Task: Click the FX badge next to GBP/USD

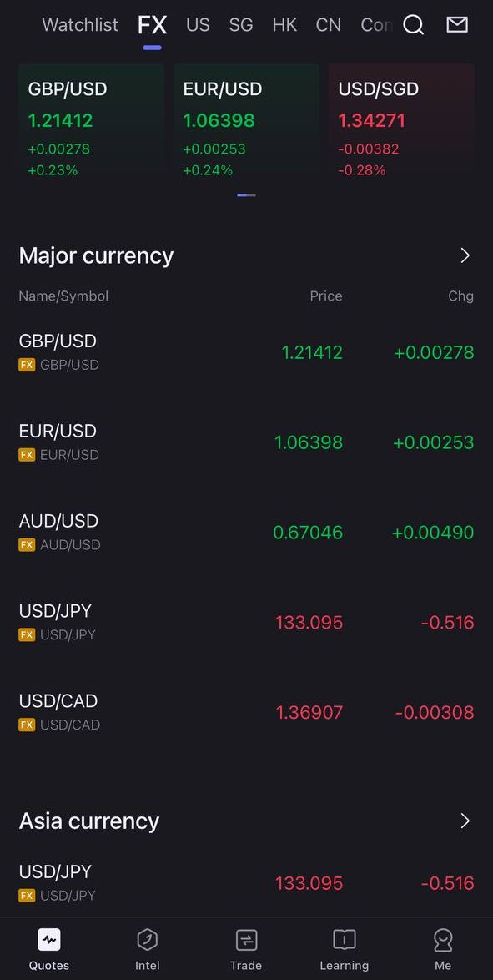Action: (27, 365)
